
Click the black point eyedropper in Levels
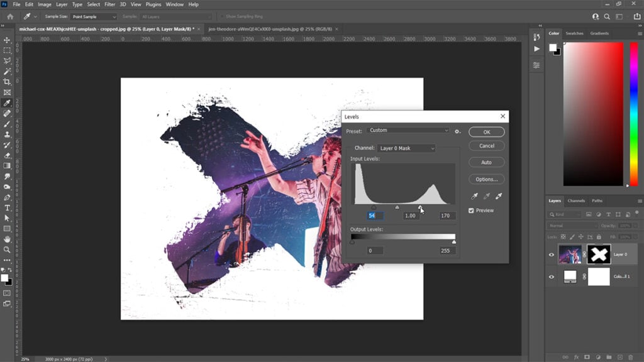[x=474, y=195]
